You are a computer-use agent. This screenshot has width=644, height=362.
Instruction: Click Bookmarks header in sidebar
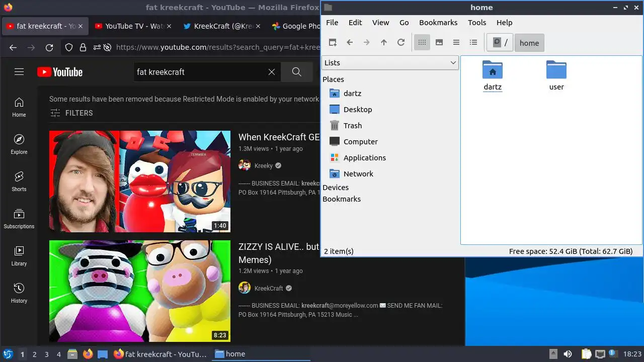tap(342, 199)
